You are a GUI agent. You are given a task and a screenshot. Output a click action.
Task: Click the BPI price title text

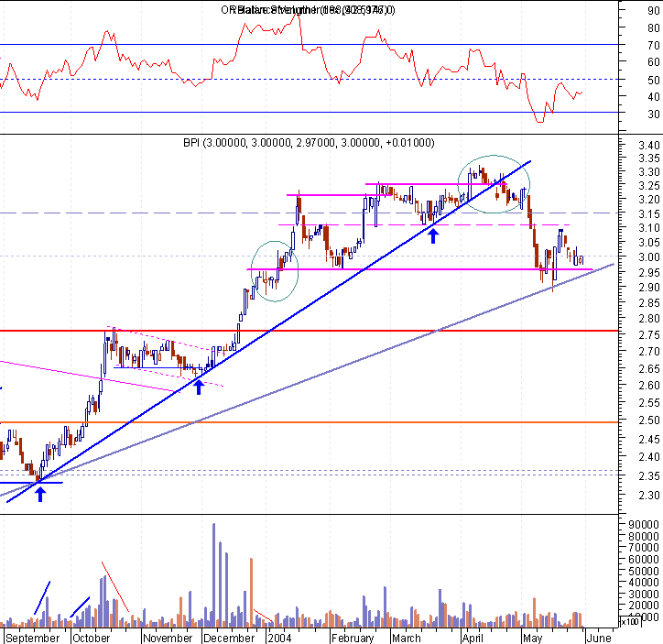pyautogui.click(x=309, y=143)
